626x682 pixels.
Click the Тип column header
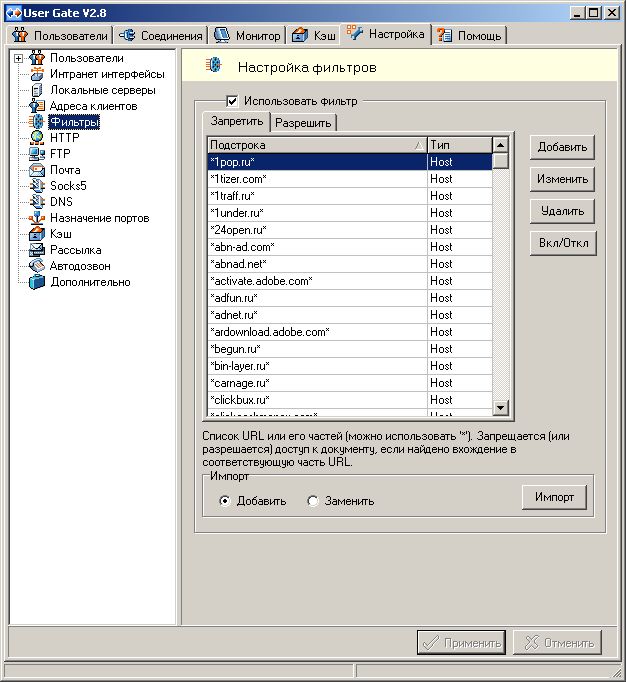[x=460, y=145]
